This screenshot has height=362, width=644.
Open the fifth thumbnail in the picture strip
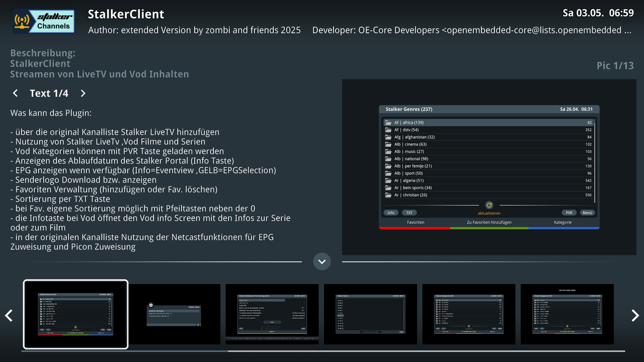(469, 314)
